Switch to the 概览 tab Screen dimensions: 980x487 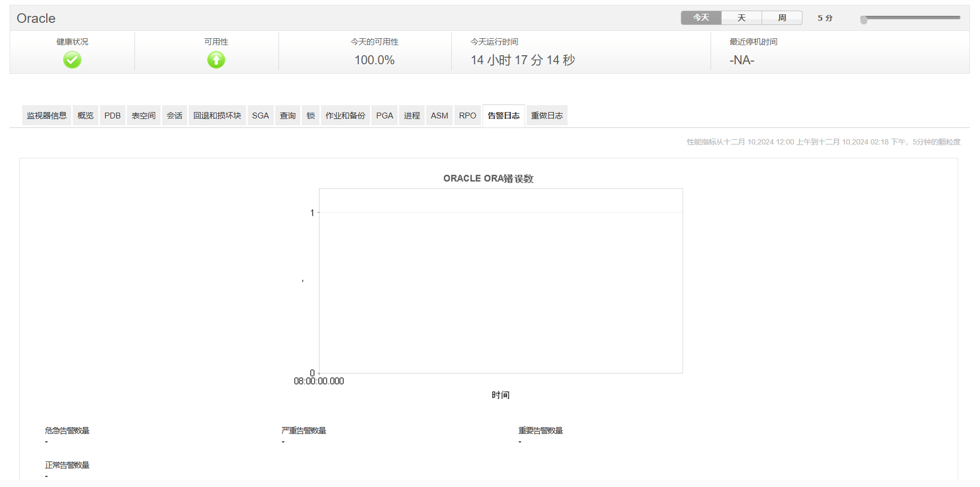pyautogui.click(x=86, y=115)
